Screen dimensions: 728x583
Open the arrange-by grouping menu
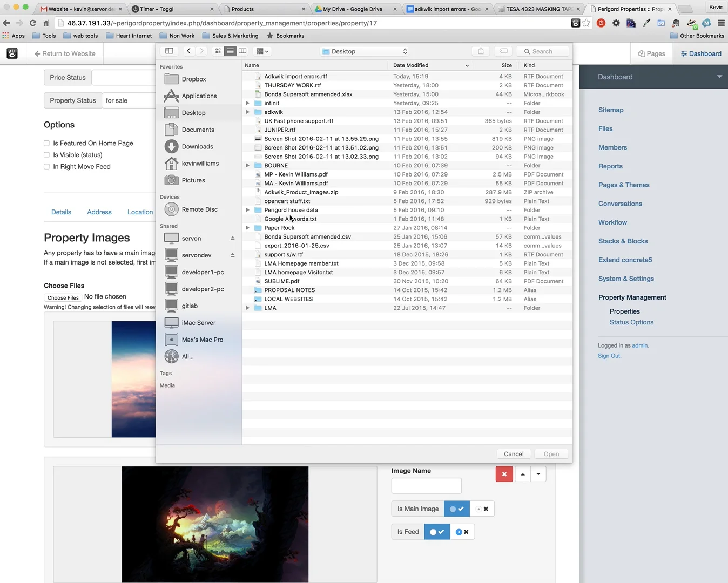pyautogui.click(x=262, y=51)
